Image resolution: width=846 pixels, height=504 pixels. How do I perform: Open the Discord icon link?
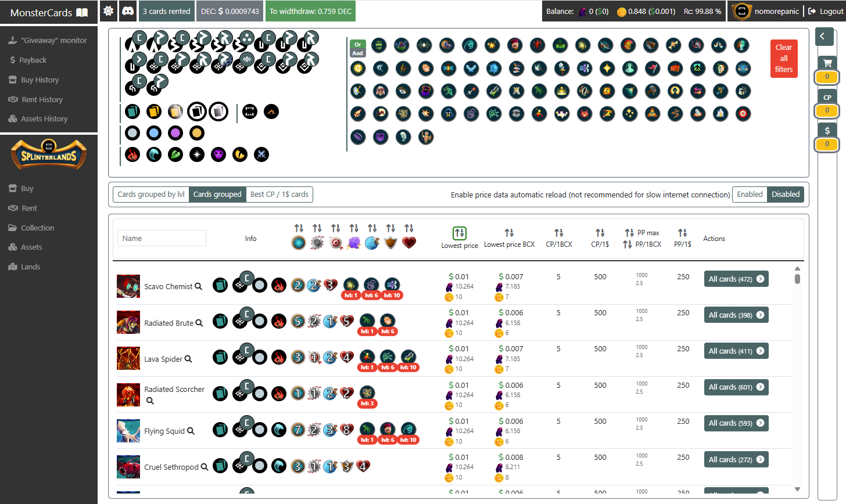coord(128,11)
